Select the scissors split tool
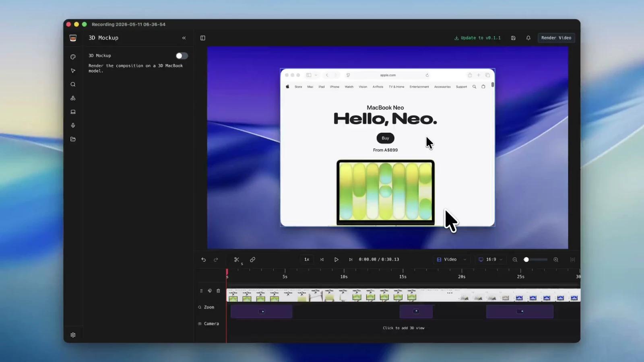The height and width of the screenshot is (362, 644). click(237, 260)
